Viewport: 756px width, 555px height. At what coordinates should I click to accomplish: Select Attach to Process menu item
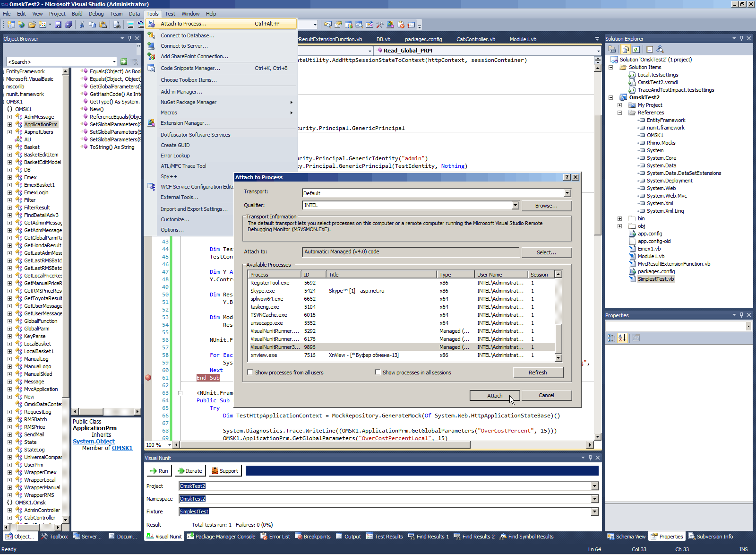pos(221,24)
